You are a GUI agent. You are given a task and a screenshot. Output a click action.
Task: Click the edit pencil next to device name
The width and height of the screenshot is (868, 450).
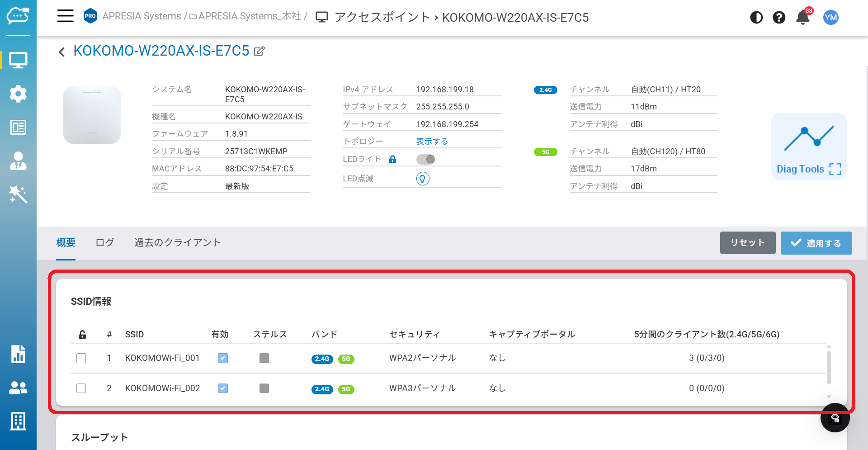point(259,51)
